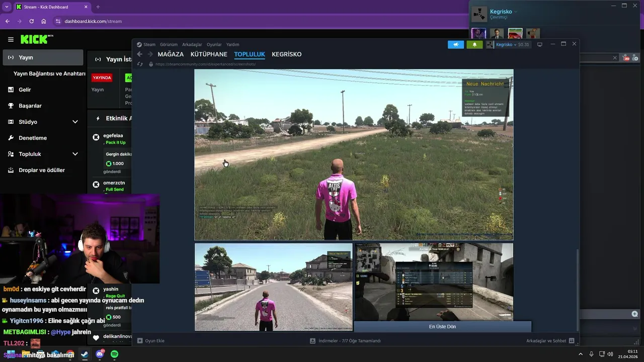Viewport: 644px width, 362px height.
Task: Click the Başarılar trophy icon
Action: [x=11, y=106]
